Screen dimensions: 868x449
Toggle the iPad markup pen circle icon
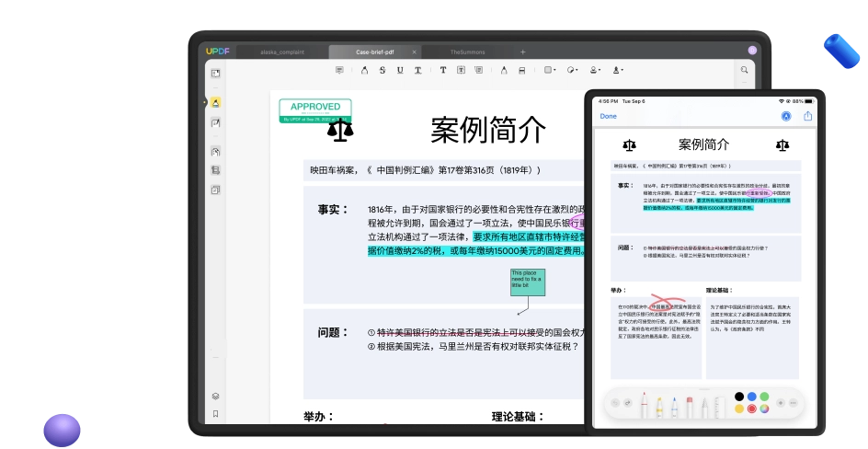(786, 116)
